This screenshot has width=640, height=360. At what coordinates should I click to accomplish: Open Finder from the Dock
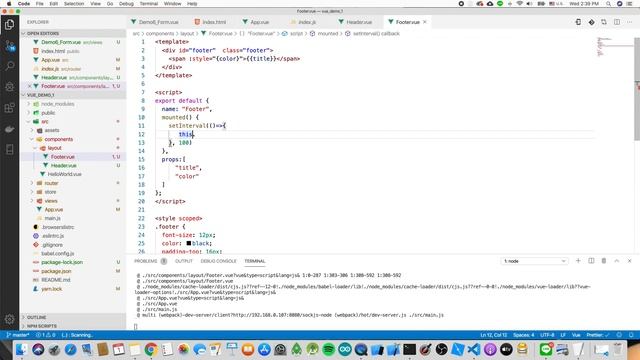(x=21, y=349)
